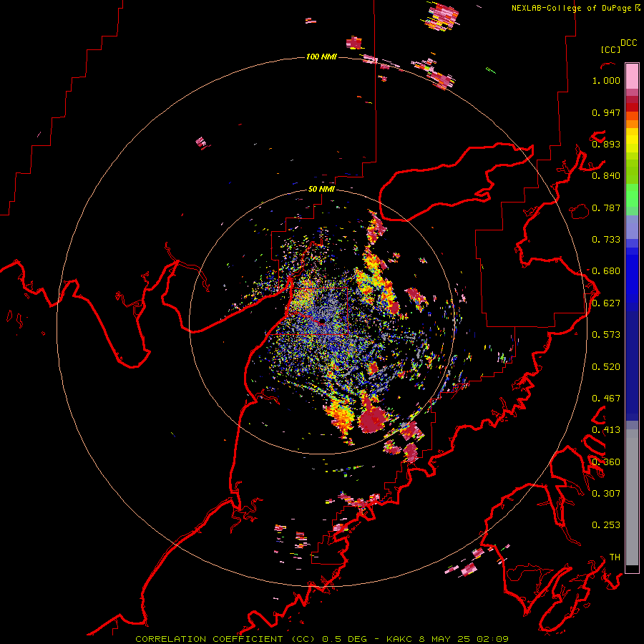Pick the gray band on the color bar
This screenshot has width=644, height=644.
coord(632,497)
